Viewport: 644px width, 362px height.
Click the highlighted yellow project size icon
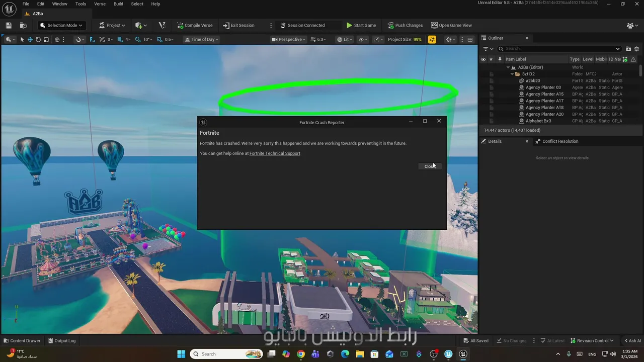tap(432, 39)
